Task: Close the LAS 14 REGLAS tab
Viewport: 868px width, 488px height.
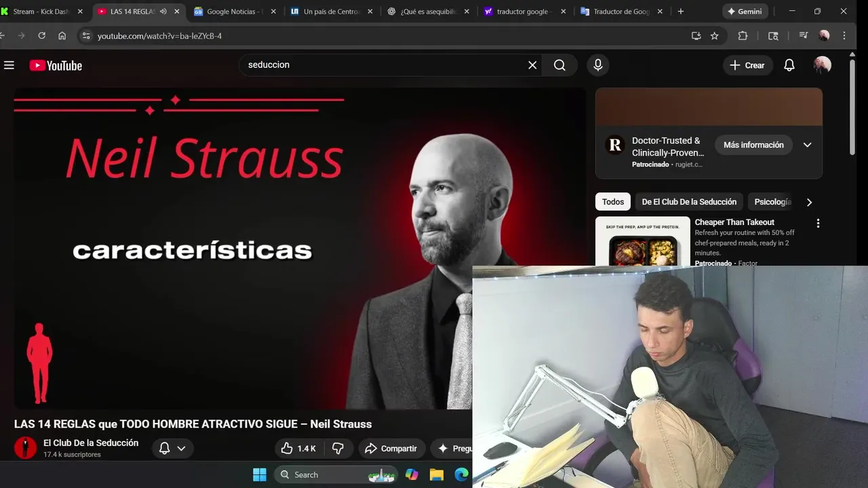Action: coord(177,12)
